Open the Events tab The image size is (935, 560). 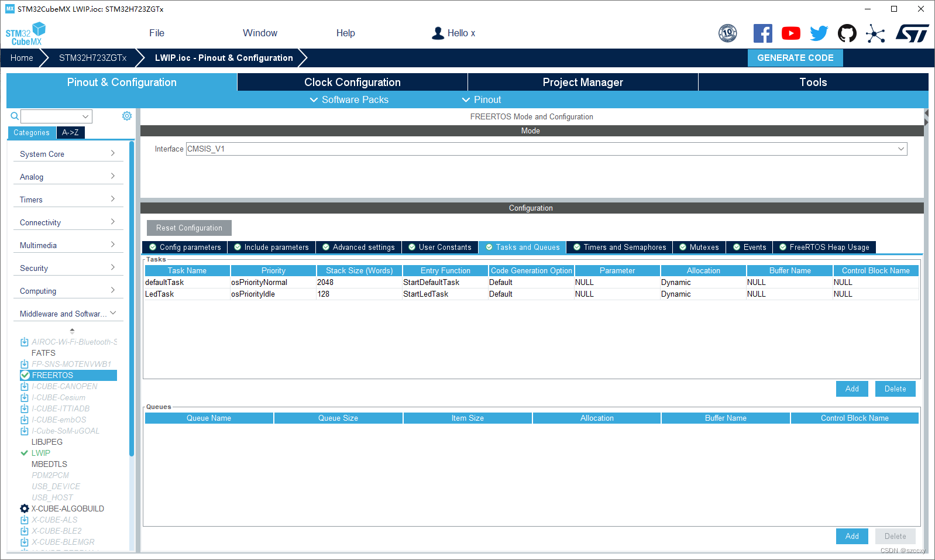(750, 248)
